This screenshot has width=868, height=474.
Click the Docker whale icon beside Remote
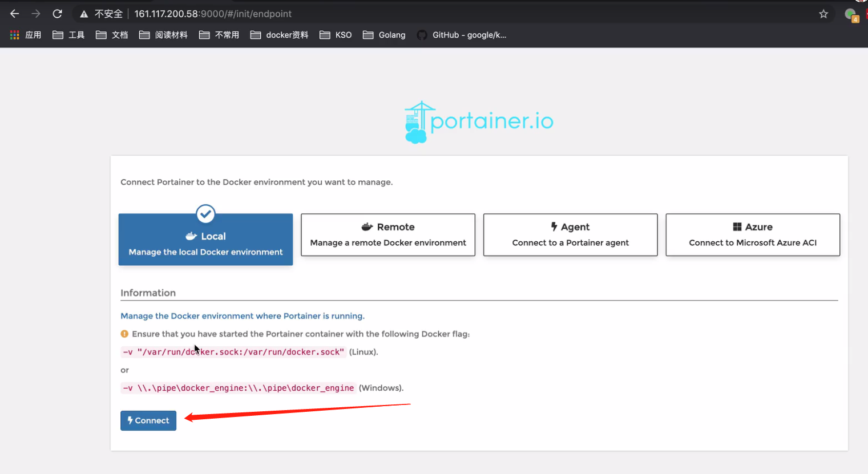(x=367, y=227)
